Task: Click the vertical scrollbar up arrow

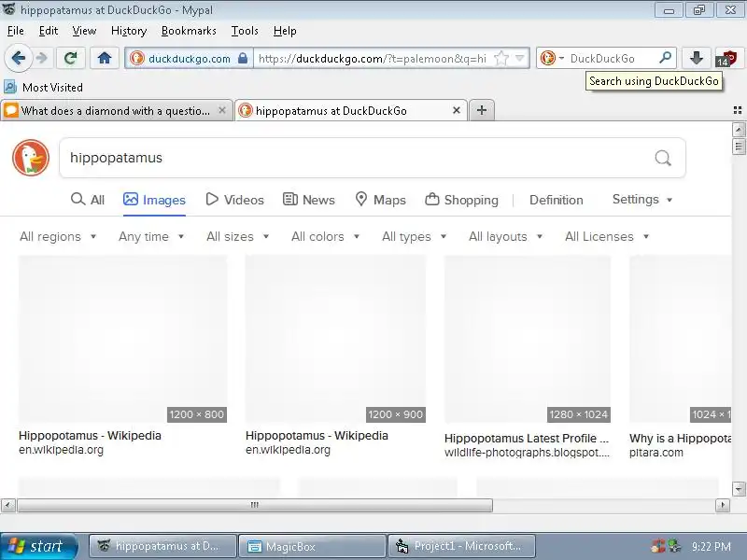Action: tap(739, 130)
